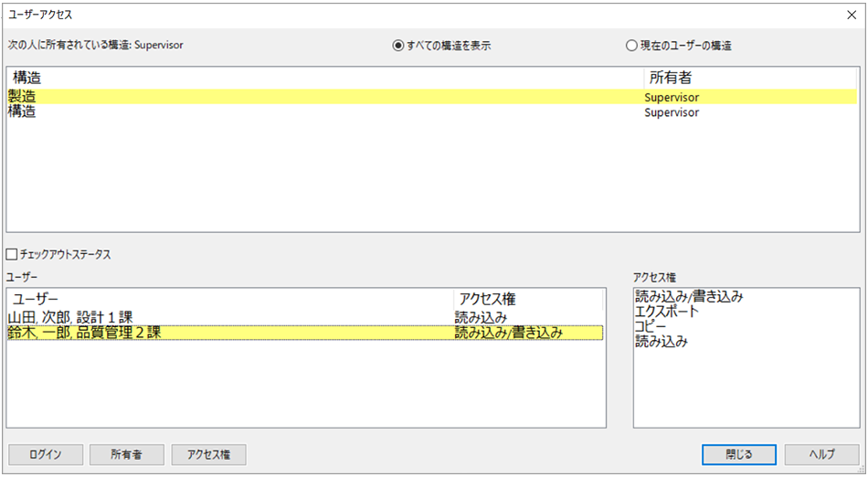Screen dimensions: 868x477
Task: Click the ログイン button
Action: pyautogui.click(x=46, y=454)
